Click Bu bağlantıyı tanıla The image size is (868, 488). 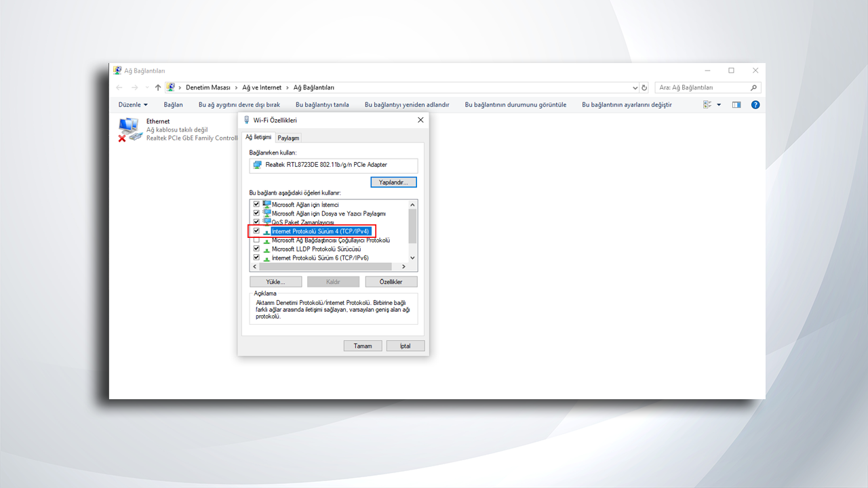(322, 105)
